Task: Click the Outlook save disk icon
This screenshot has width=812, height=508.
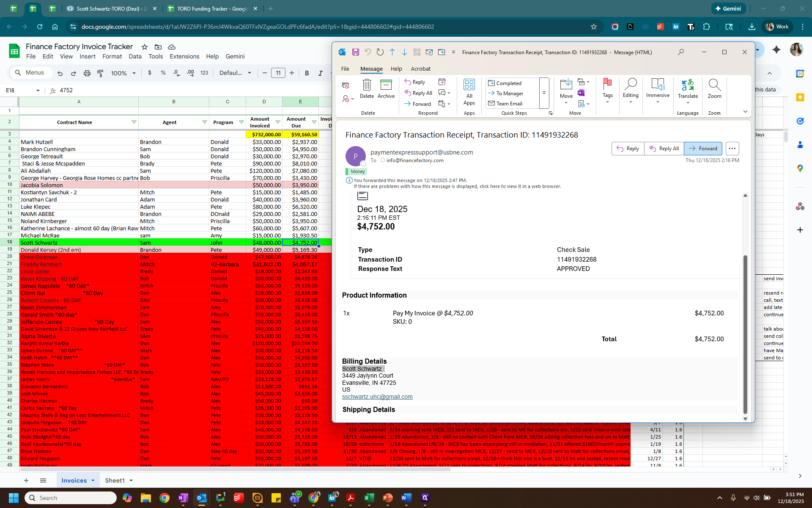Action: [355, 52]
